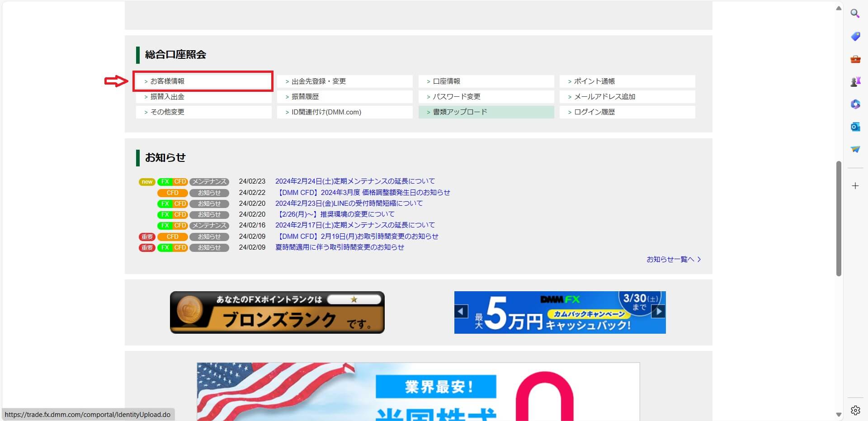
Task: Click the paper plane Drop icon in the sidebar
Action: click(855, 149)
